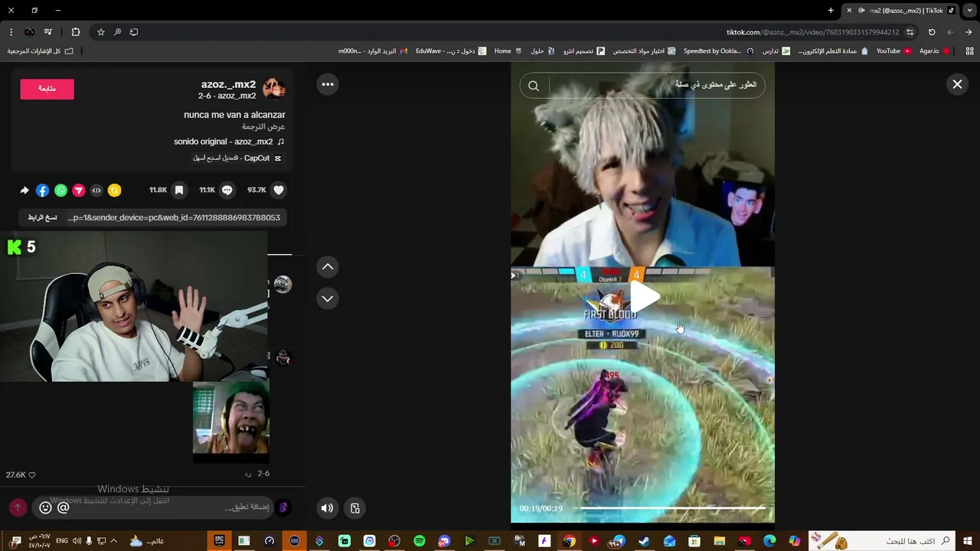
Task: Open File Explorer from the taskbar
Action: tap(720, 541)
